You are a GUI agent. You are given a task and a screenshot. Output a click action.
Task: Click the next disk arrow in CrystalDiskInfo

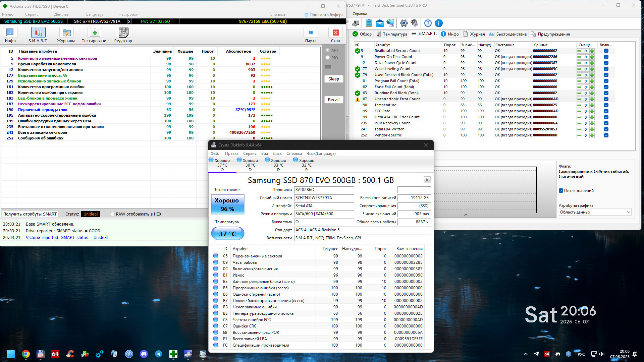click(427, 180)
